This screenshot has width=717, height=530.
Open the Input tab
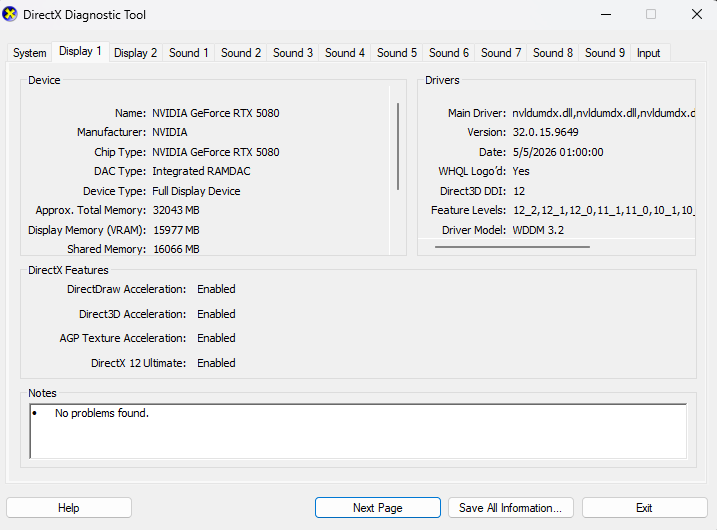[x=648, y=53]
